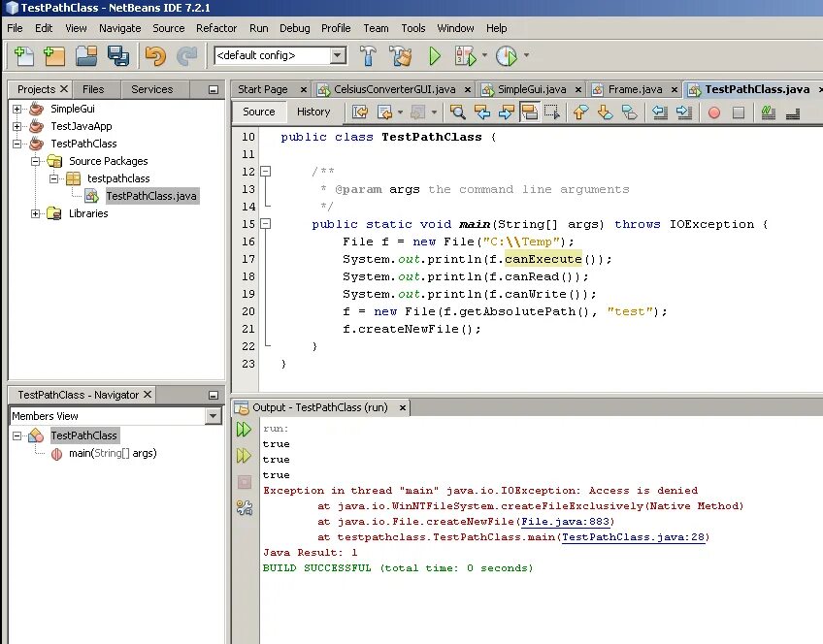
Task: Open the Members View dropdown
Action: [x=213, y=416]
